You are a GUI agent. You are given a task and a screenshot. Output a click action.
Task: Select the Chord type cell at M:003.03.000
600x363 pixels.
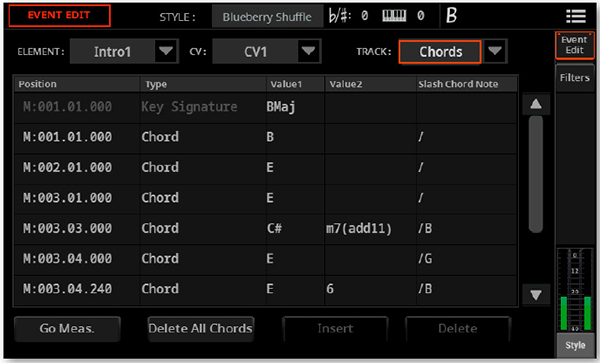tap(160, 228)
